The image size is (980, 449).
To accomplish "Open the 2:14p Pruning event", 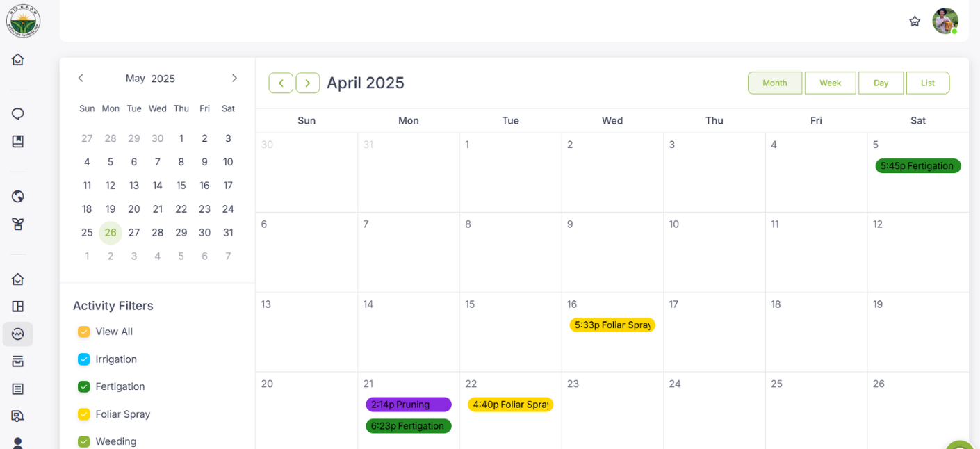I will (409, 405).
